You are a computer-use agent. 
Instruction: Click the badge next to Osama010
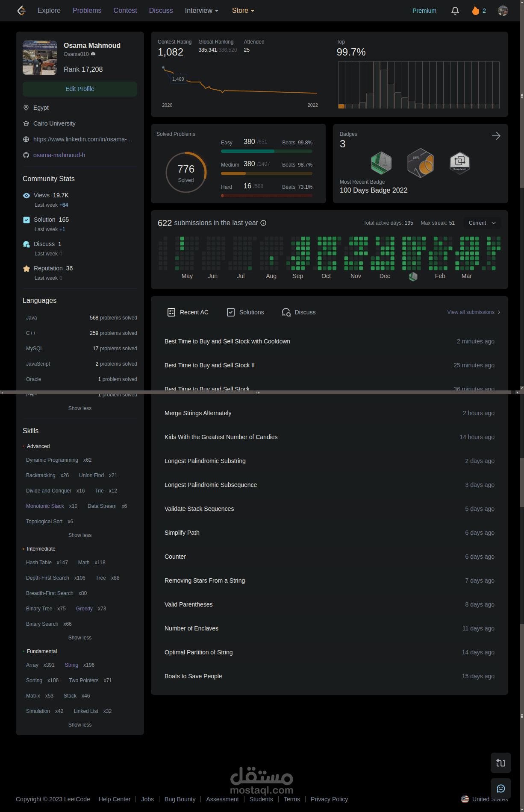coord(93,54)
